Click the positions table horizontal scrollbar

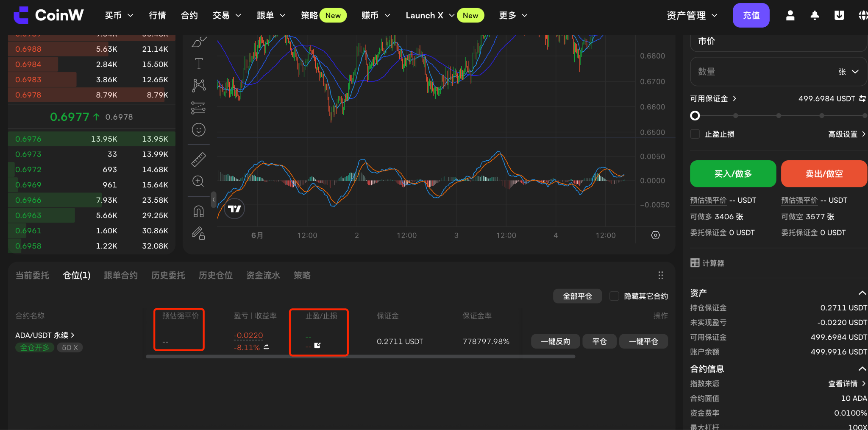coord(360,357)
